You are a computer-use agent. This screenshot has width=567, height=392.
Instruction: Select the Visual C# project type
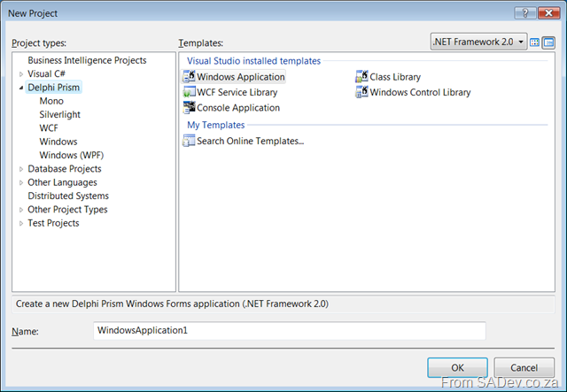pos(46,73)
